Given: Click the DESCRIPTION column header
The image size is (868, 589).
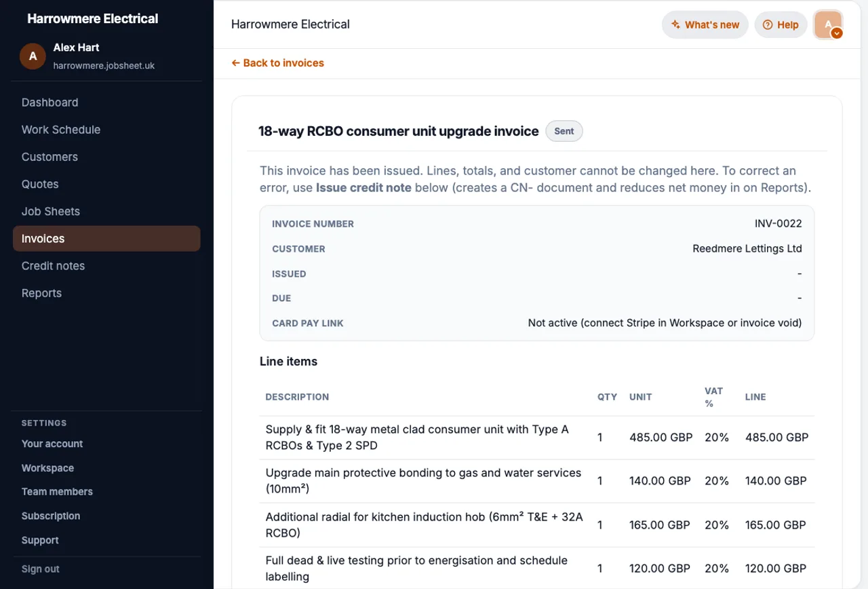Looking at the screenshot, I should (297, 397).
